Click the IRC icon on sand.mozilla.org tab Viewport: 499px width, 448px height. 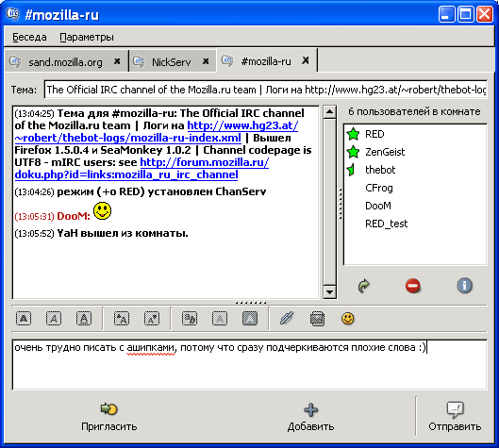click(x=15, y=61)
